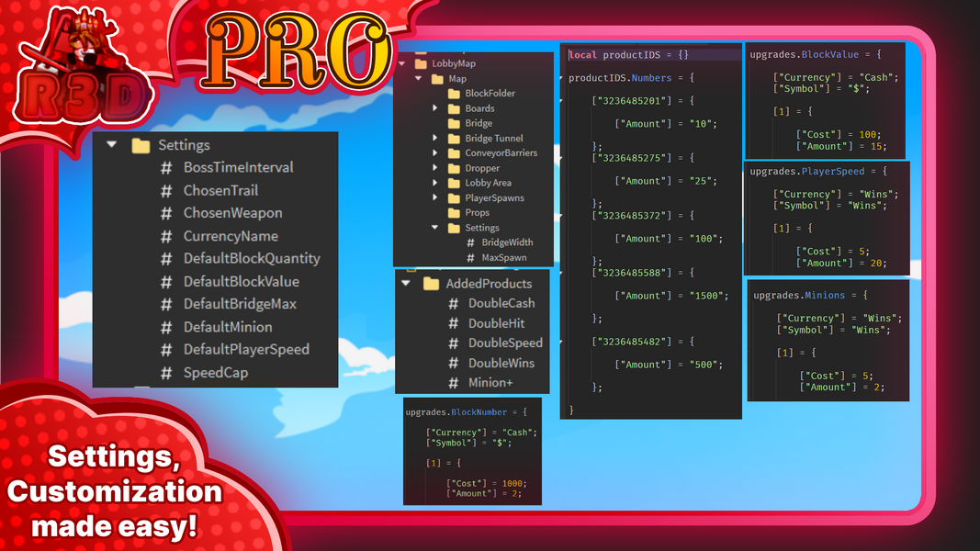Collapse the Map folder tree
This screenshot has height=551, width=980.
click(419, 79)
